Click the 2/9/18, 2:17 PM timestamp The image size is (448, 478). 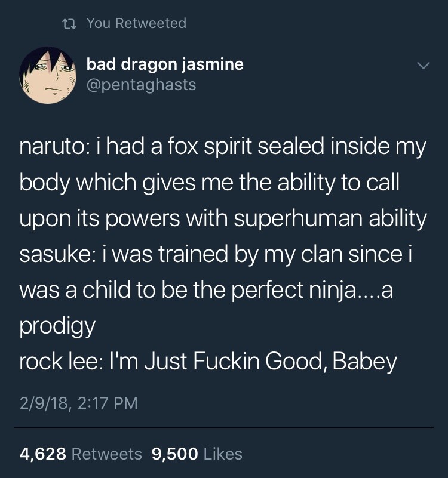pos(78,403)
